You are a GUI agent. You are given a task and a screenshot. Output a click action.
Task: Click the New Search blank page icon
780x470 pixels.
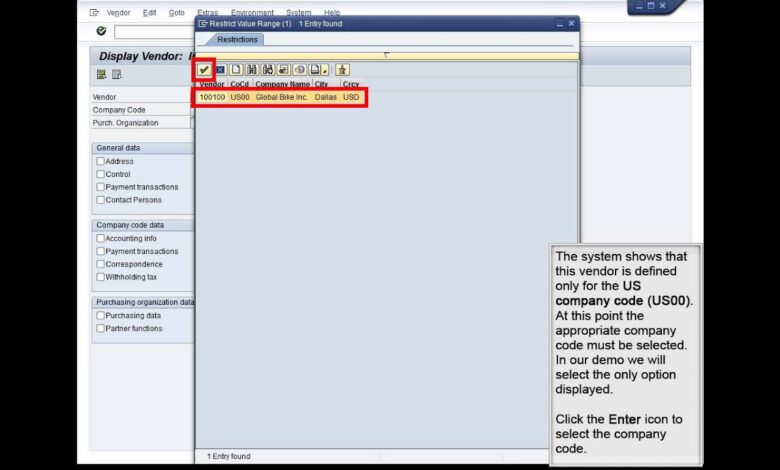[236, 70]
